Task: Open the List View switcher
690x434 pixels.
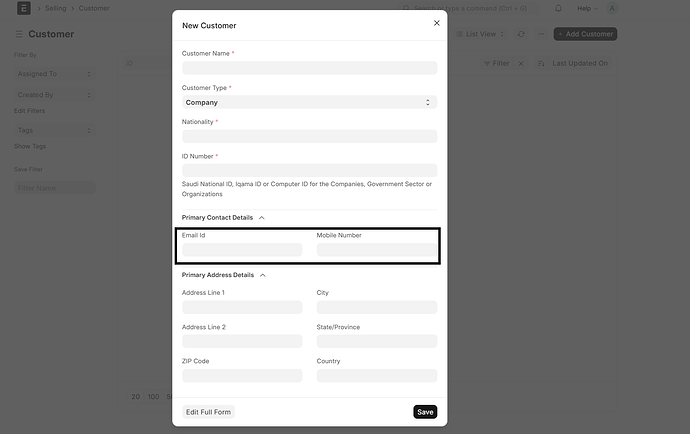Action: [482, 34]
